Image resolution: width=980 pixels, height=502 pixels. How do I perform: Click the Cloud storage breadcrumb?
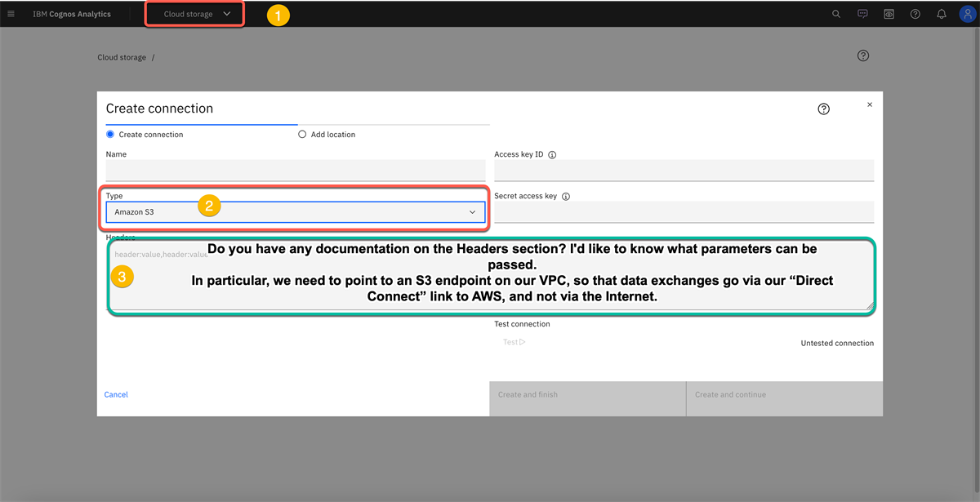(122, 58)
